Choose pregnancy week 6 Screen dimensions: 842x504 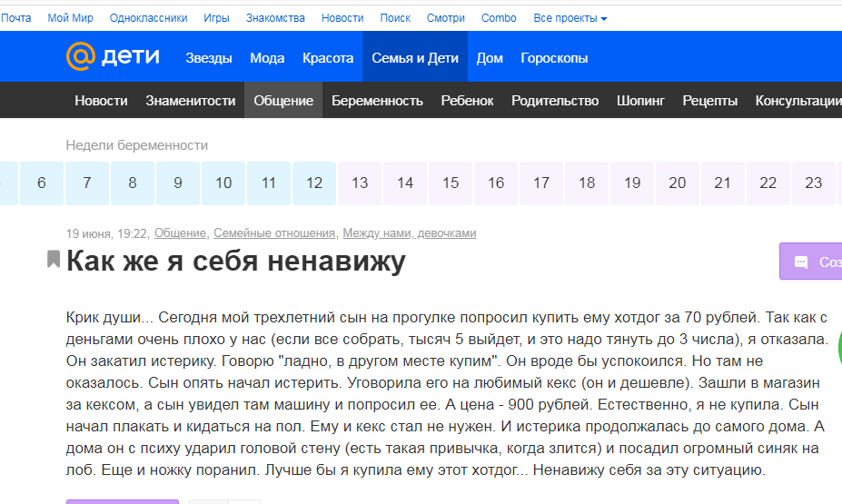point(42,183)
